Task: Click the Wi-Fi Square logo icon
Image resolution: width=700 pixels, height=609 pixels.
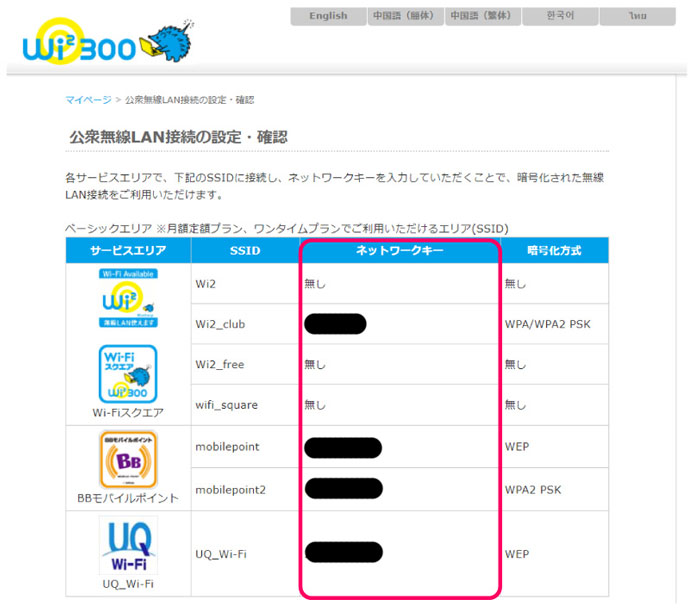Action: coord(128,374)
